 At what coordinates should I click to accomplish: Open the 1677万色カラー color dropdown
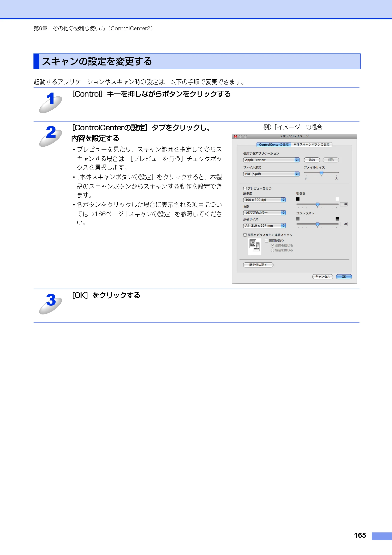point(264,213)
